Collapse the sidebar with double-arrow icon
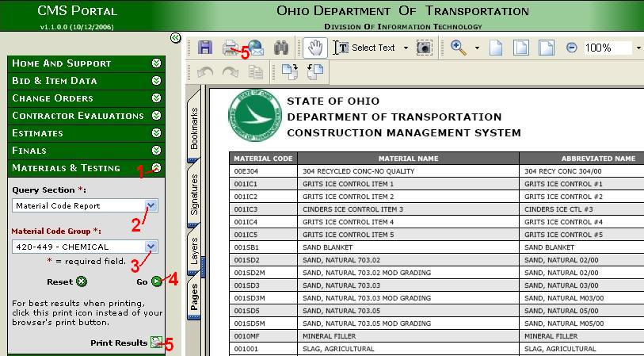The image size is (644, 356). click(175, 38)
